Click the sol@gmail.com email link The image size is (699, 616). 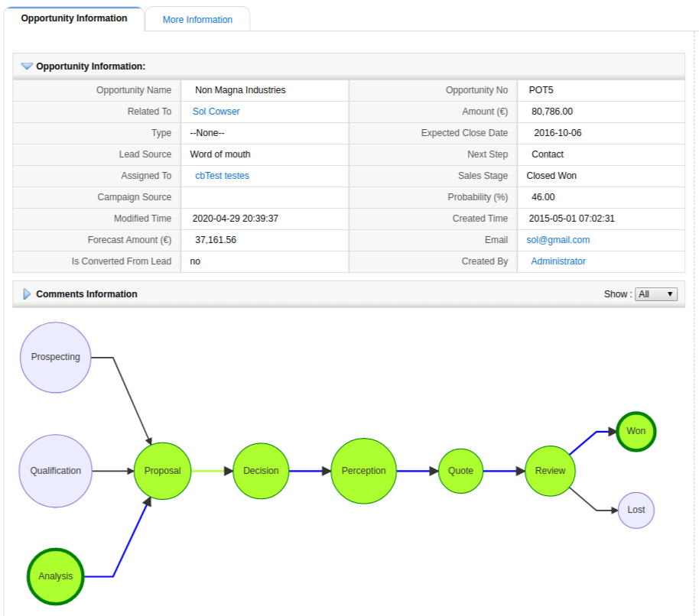pos(558,240)
